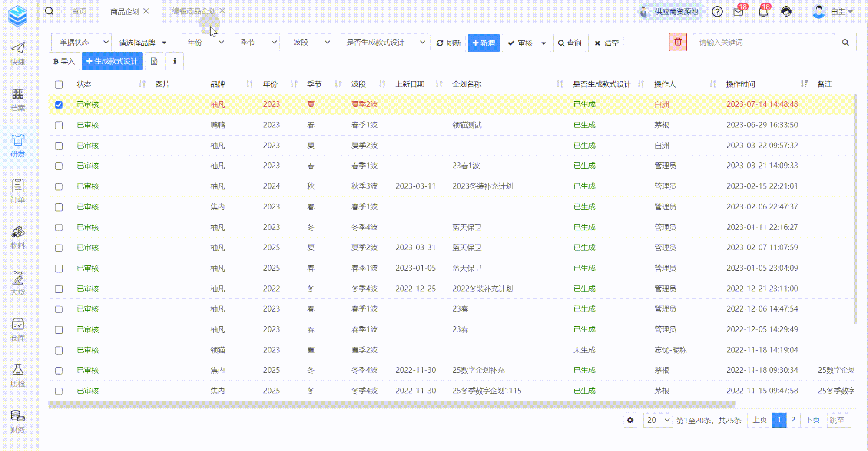Expand the 是否生成款式设计 filter dropdown
This screenshot has width=868, height=451.
[x=382, y=43]
